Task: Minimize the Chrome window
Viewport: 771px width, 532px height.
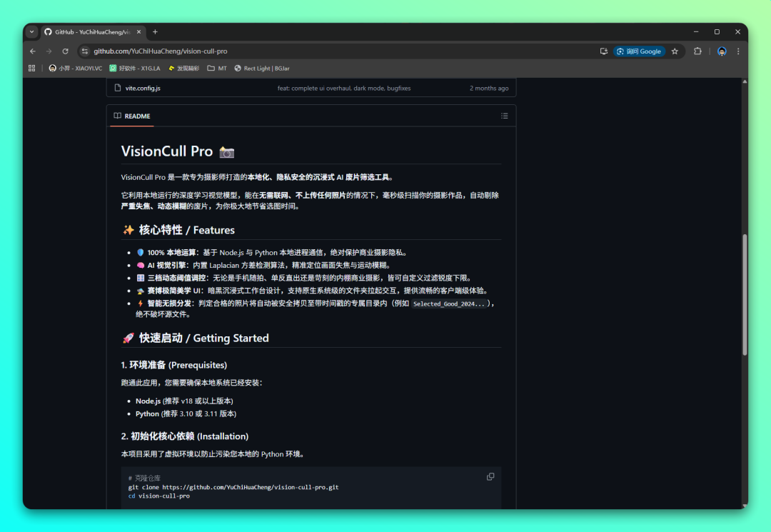Action: point(696,32)
